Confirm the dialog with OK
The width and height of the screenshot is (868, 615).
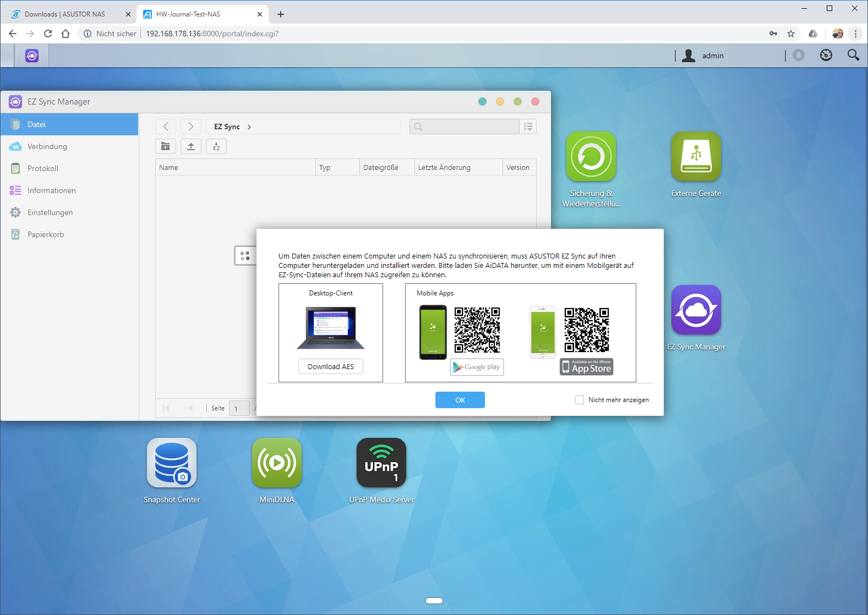pos(460,400)
